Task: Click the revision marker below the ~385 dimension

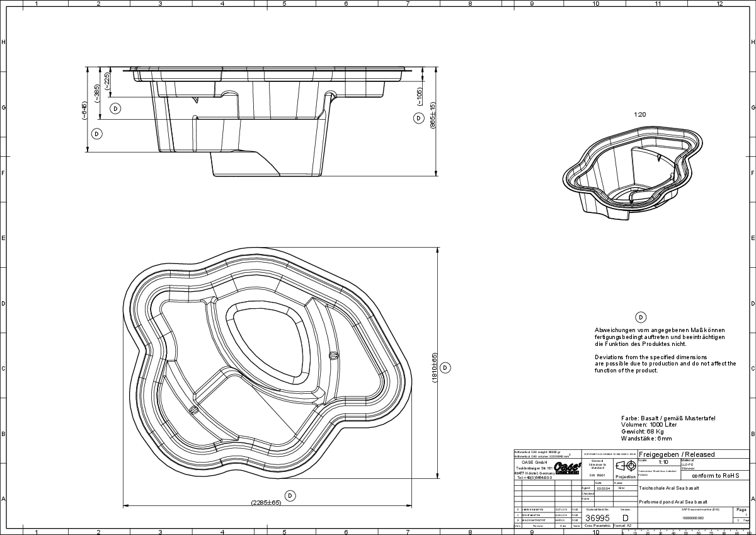Action: pos(115,108)
